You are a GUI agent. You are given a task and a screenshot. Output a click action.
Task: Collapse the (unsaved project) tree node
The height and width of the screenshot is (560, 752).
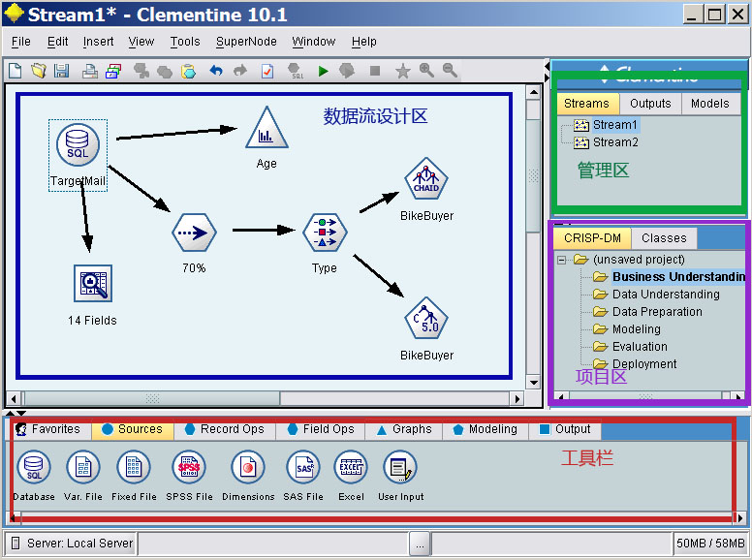click(562, 260)
